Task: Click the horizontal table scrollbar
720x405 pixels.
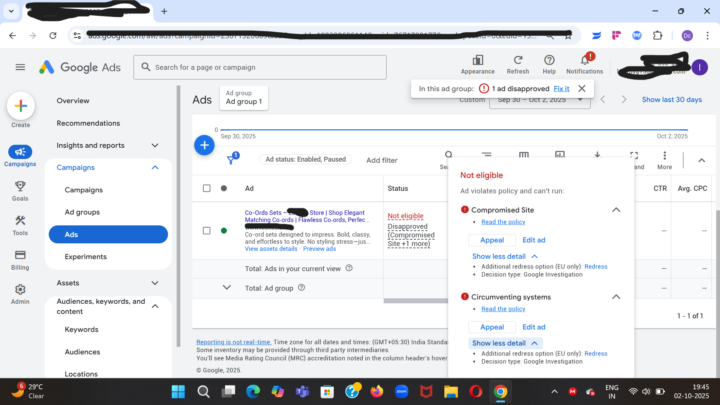Action: pyautogui.click(x=416, y=301)
